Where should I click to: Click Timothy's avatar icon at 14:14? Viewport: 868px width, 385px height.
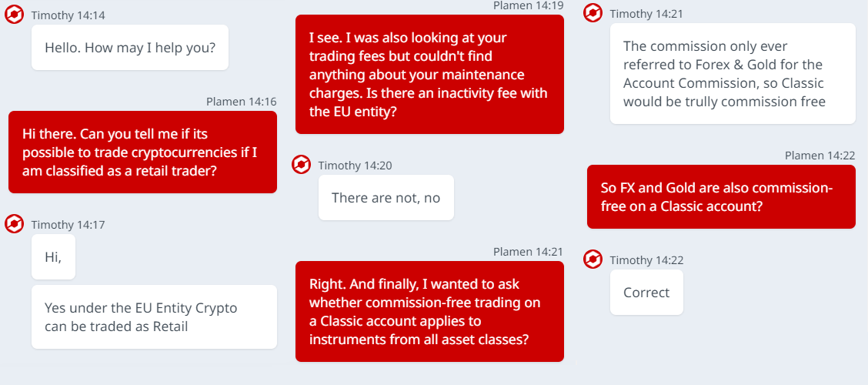14,15
